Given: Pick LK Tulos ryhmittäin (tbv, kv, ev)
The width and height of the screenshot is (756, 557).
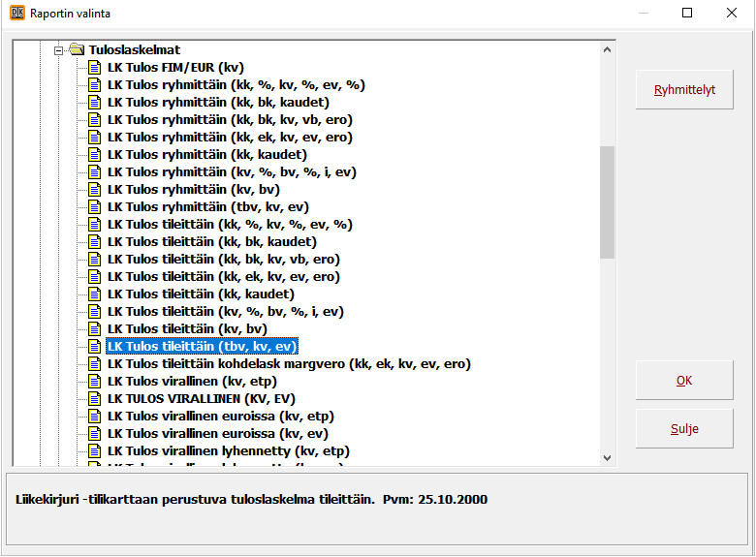Looking at the screenshot, I should point(207,206).
